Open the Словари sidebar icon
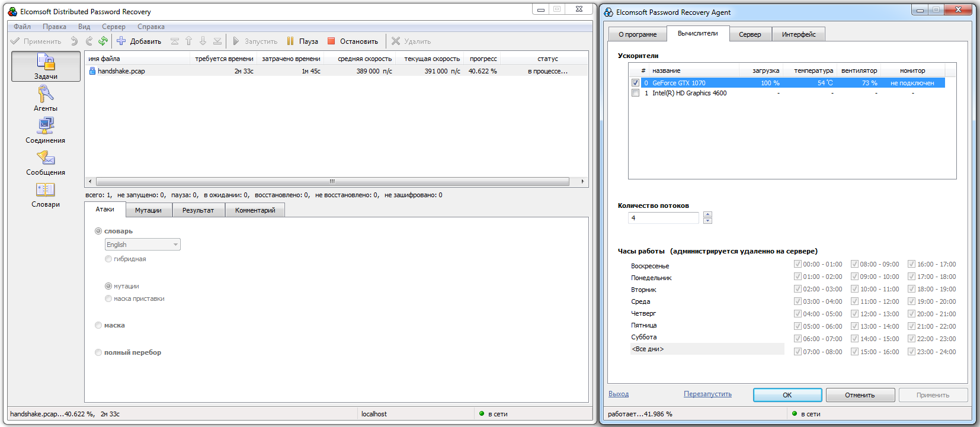 tap(46, 195)
